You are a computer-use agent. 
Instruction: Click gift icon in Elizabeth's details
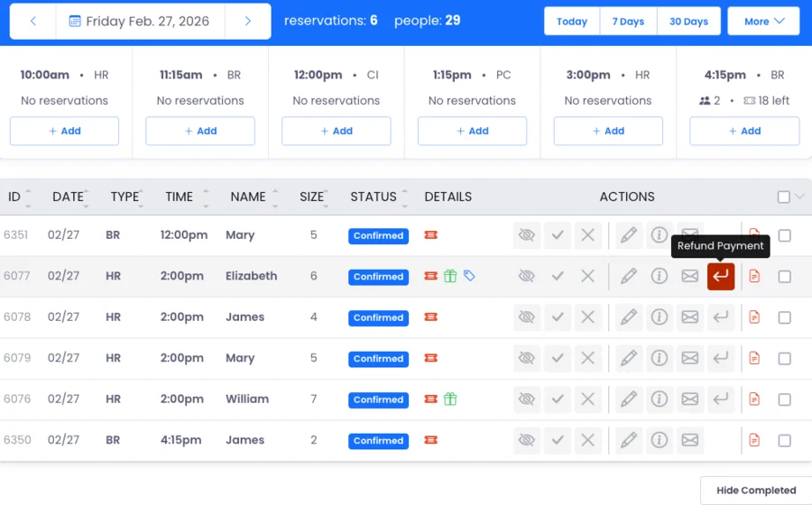450,276
